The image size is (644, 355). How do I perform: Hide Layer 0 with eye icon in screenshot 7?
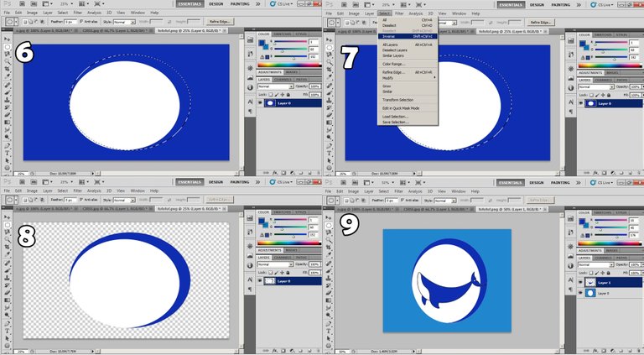point(581,103)
